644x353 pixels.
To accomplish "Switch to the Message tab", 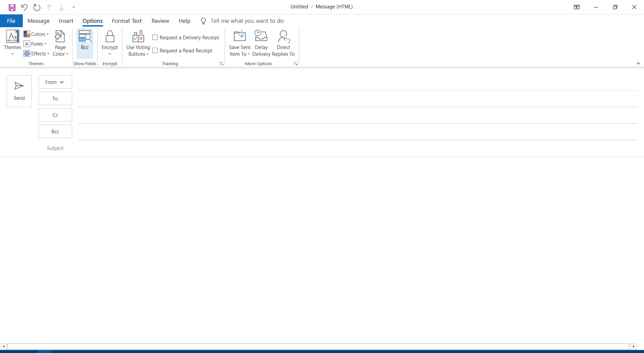I will tap(39, 21).
